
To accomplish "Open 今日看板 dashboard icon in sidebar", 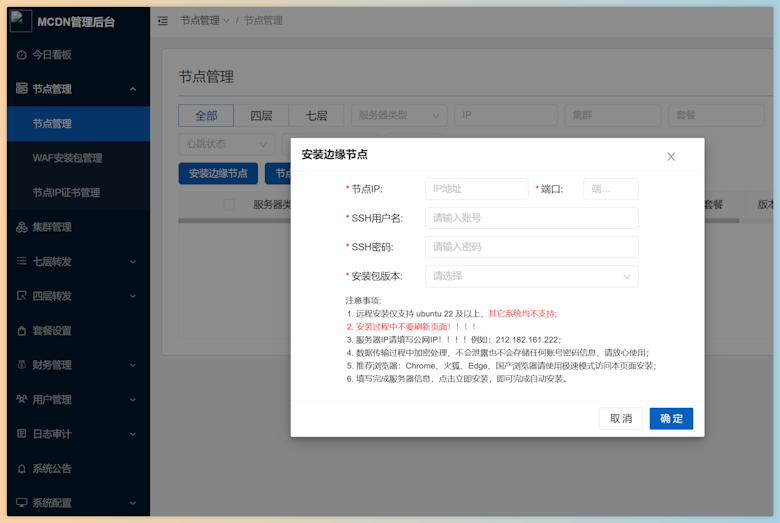I will point(21,55).
